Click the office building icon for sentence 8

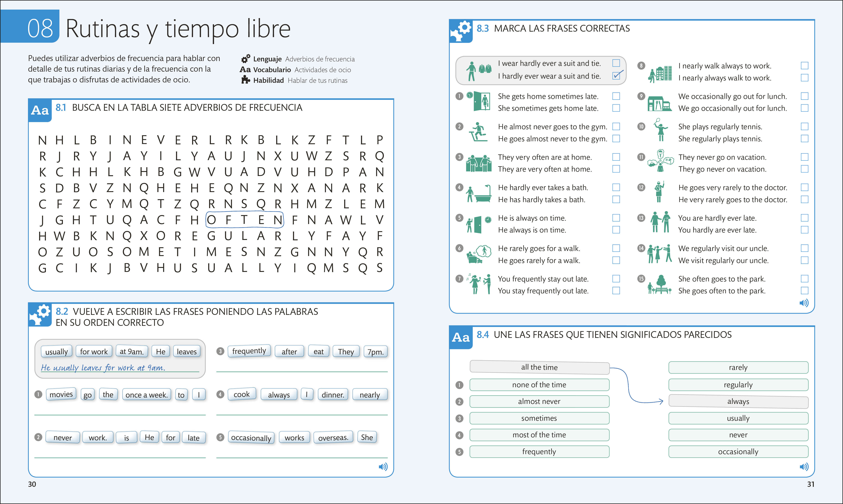(660, 74)
